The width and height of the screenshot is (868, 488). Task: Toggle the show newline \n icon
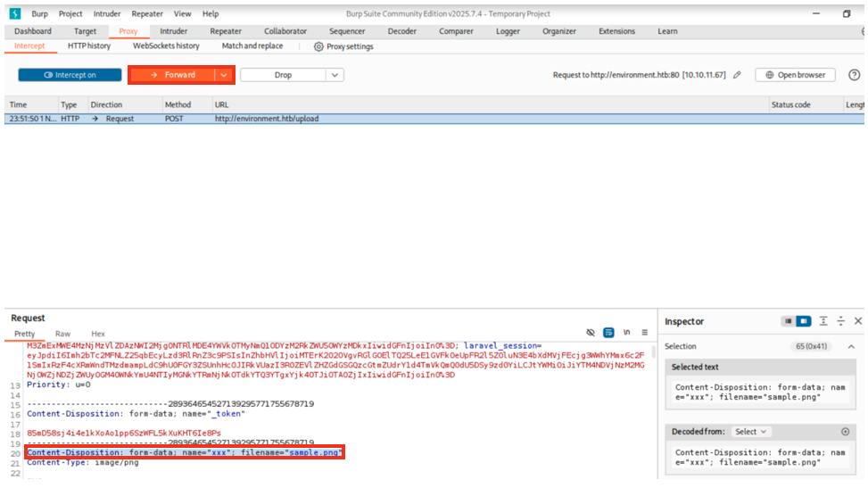click(x=626, y=333)
